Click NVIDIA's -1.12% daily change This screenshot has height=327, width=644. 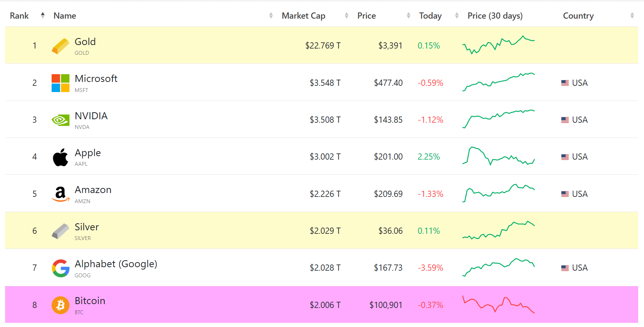pyautogui.click(x=430, y=120)
